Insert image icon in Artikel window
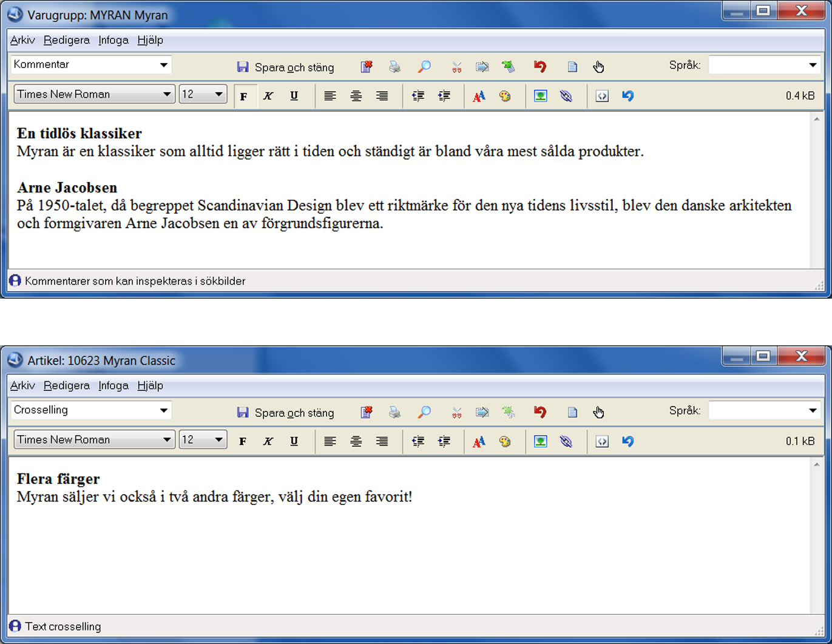 (541, 441)
